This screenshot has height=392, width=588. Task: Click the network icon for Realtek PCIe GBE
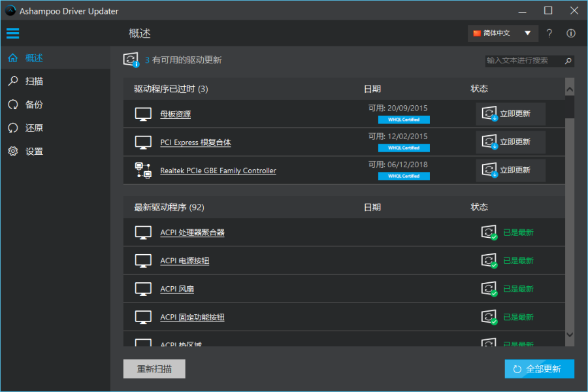coord(143,171)
